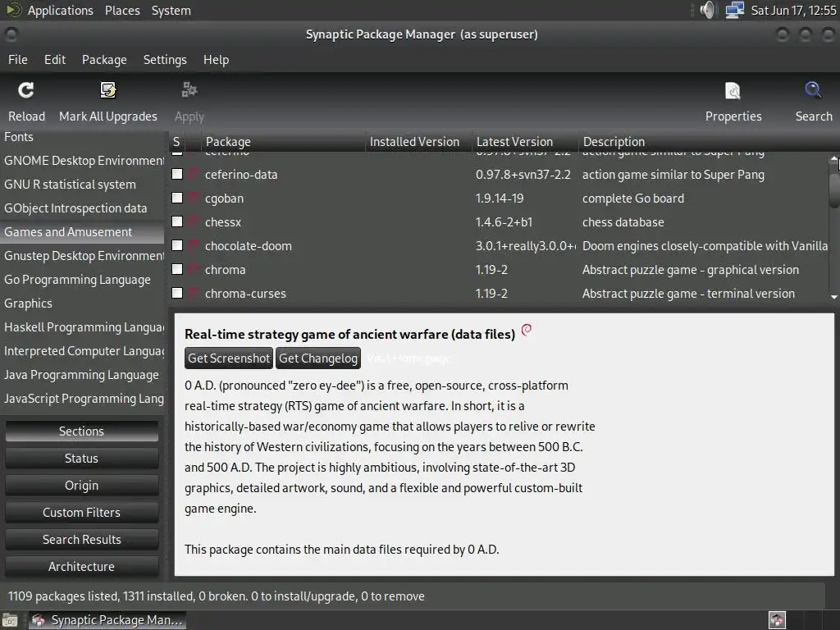Select the chroma-curses package name
This screenshot has height=630, width=840.
(245, 294)
